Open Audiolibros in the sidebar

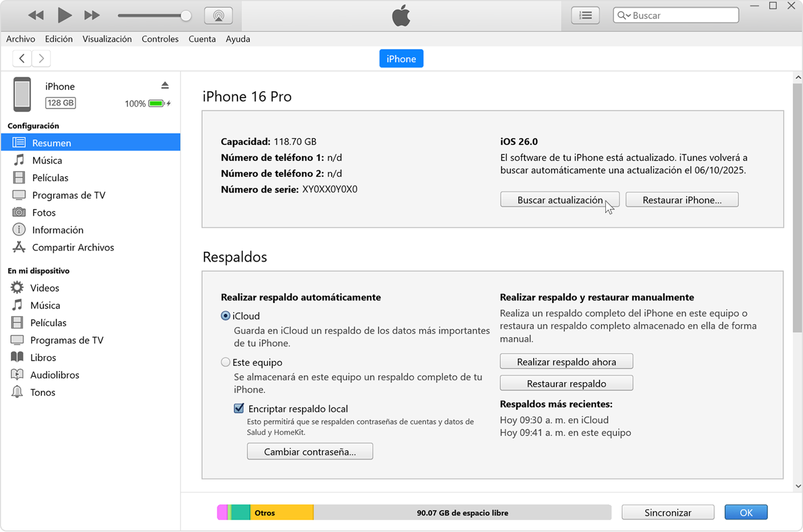pos(55,375)
